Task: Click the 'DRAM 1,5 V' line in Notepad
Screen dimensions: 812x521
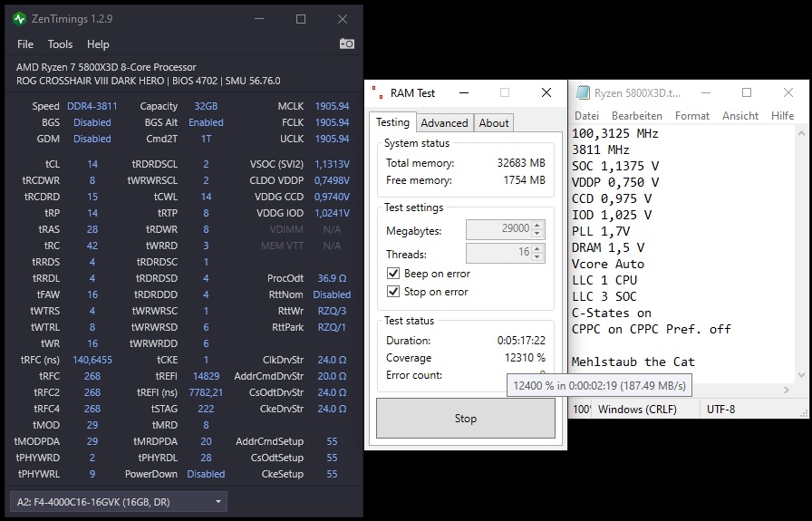Action: point(608,247)
